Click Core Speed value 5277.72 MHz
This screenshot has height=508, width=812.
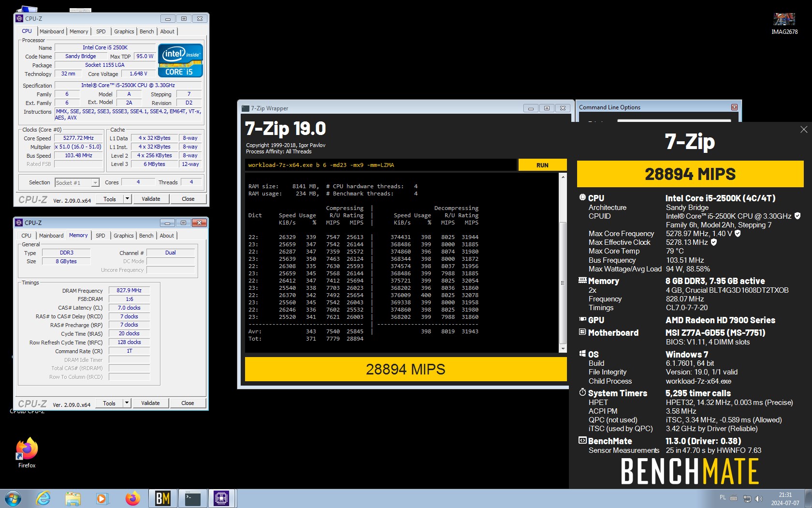78,138
